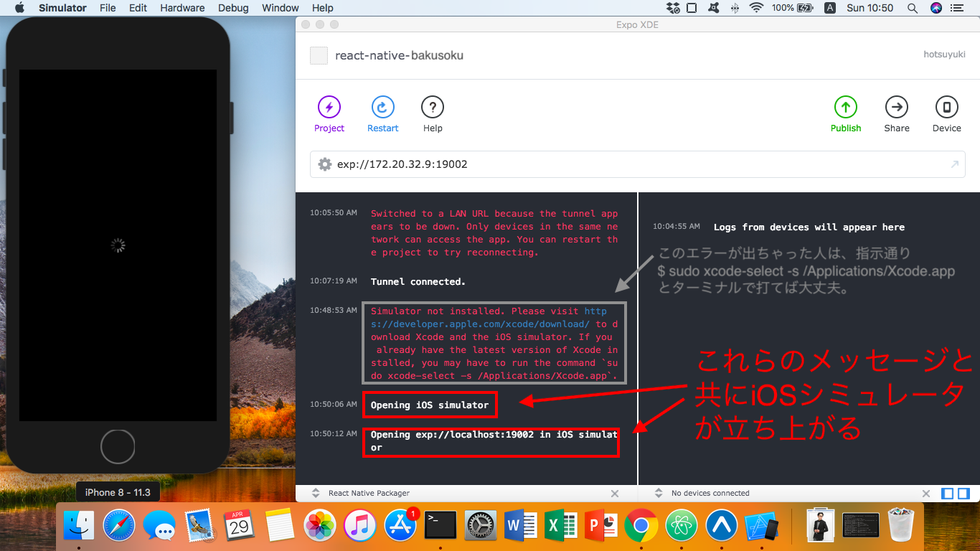Open the Mail eagle stamp Dock icon
Viewport: 980px width, 551px height.
[x=199, y=527]
